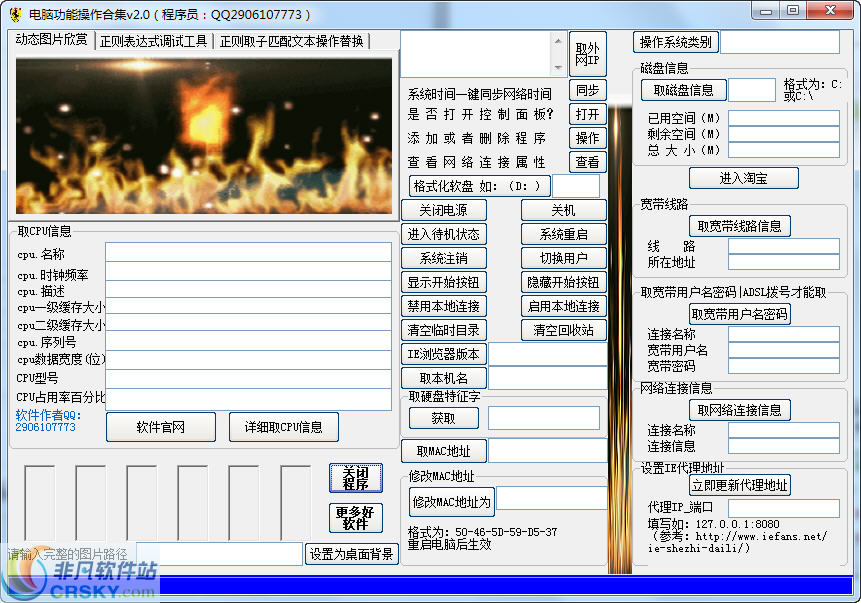
Task: Enter standby with 进入待机状态
Action: 444,234
